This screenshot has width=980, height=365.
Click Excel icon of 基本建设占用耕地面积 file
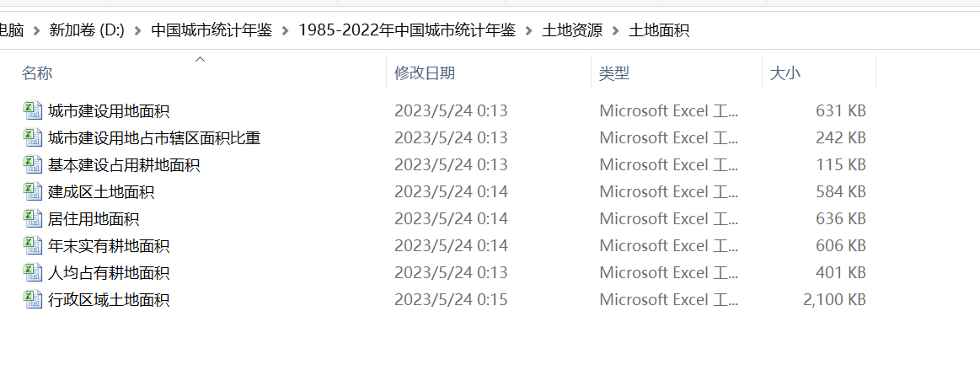[x=32, y=164]
